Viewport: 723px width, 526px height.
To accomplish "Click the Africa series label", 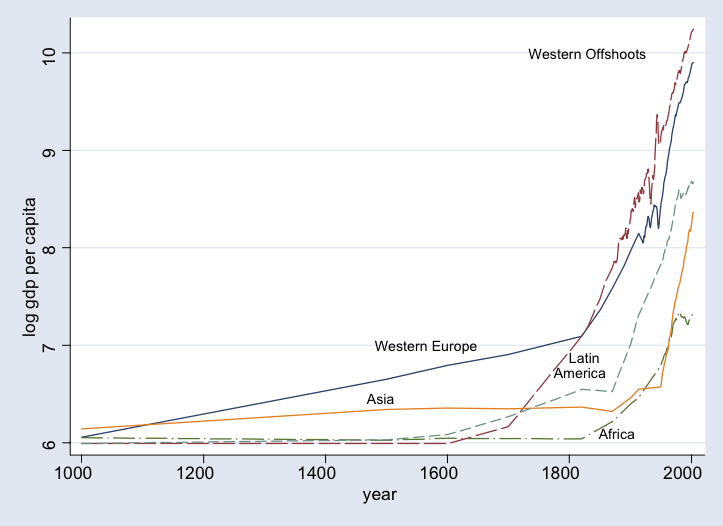I will (x=616, y=434).
